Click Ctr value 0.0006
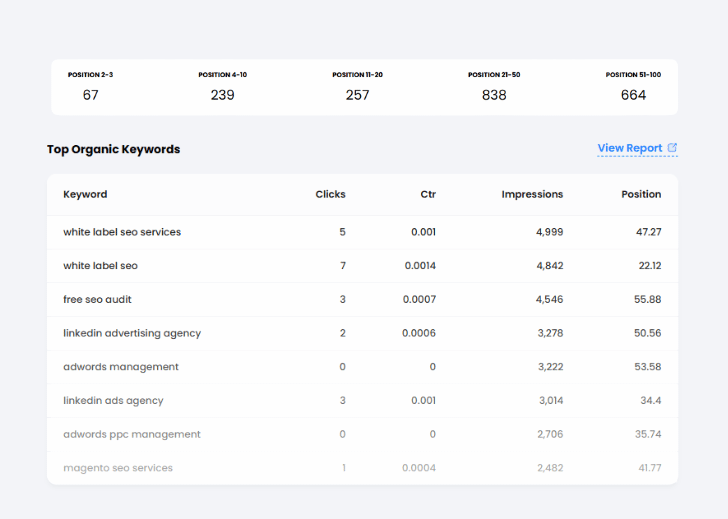The height and width of the screenshot is (519, 728). [419, 333]
